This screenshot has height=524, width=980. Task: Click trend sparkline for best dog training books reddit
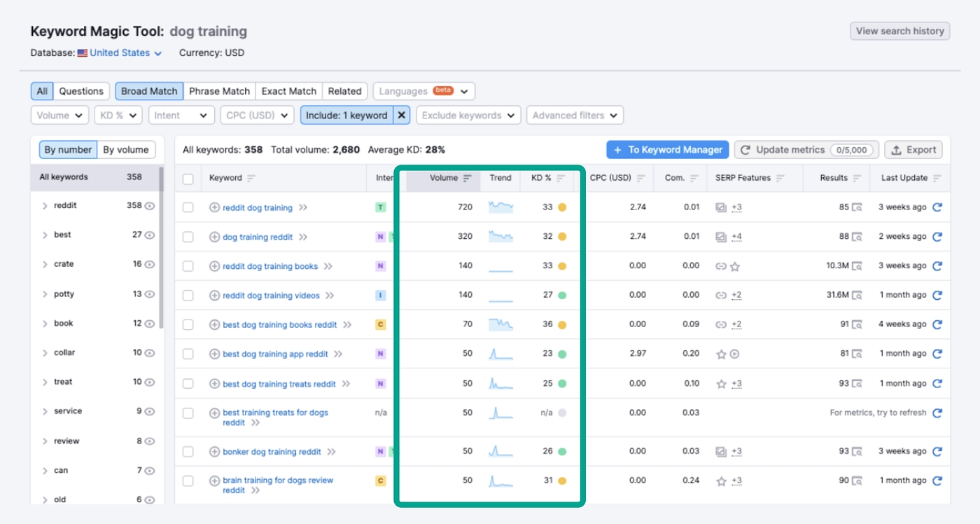coord(500,324)
